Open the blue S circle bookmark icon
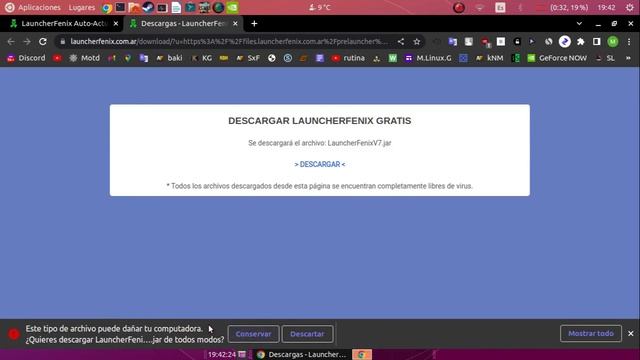 (288, 58)
